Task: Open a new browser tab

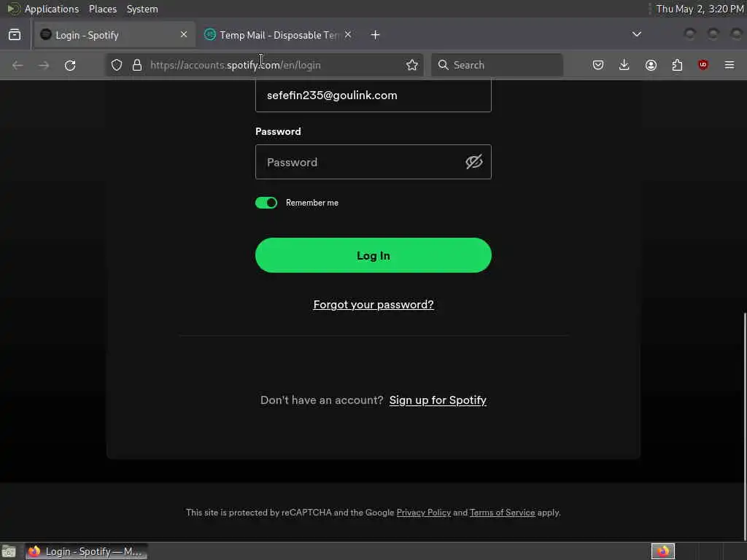Action: (x=376, y=35)
